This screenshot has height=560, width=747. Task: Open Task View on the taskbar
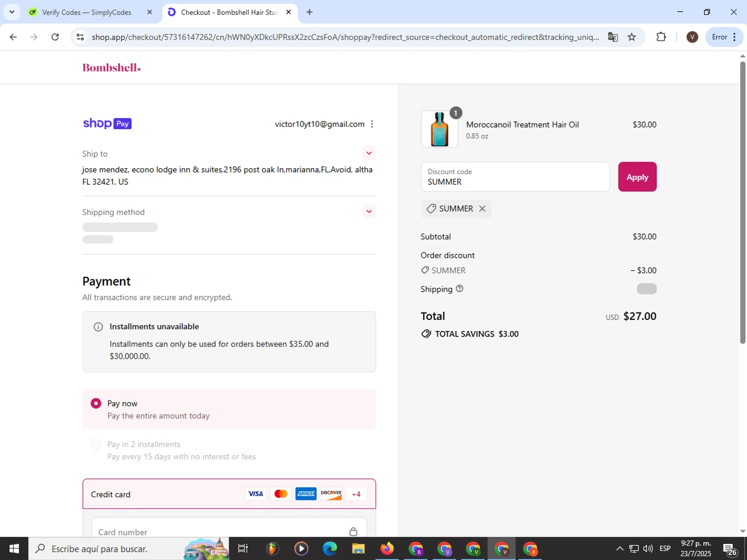(x=243, y=549)
